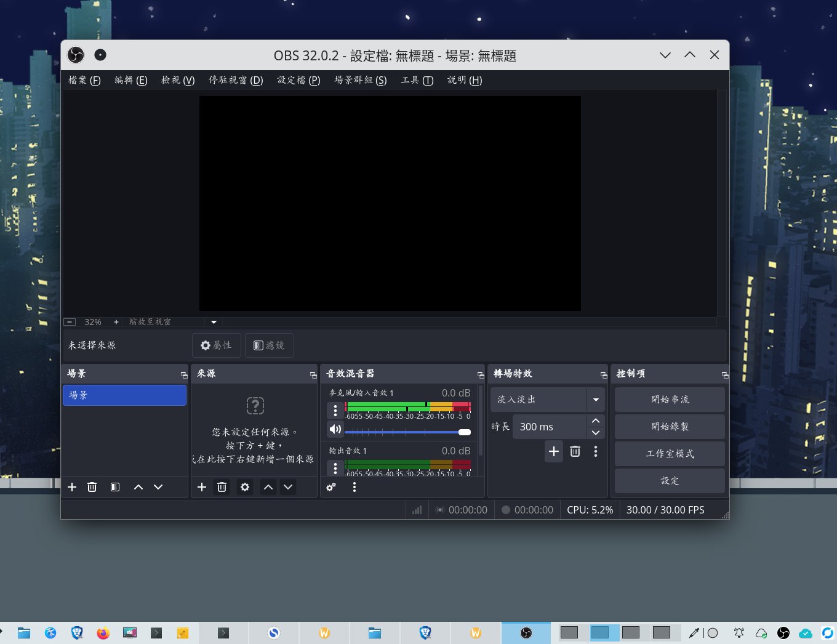Add a new scene with the plus icon
Screen dimensions: 837x644
click(x=72, y=487)
